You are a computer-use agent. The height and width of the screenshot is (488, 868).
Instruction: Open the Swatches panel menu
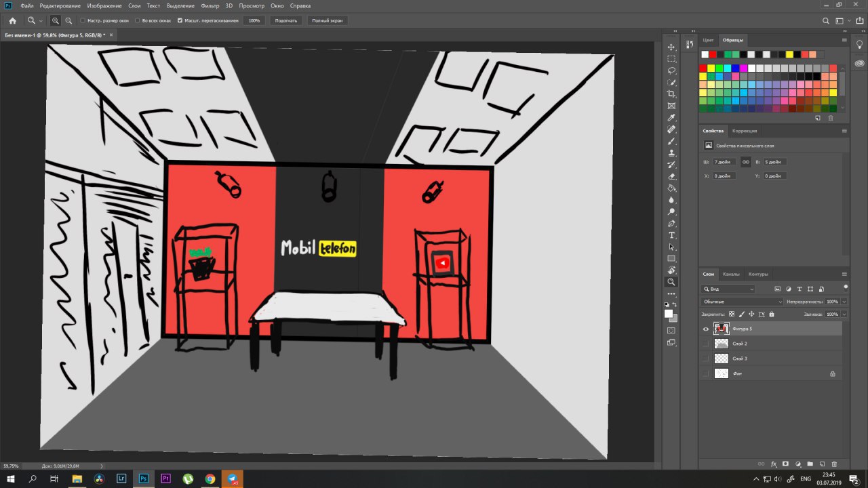point(844,40)
